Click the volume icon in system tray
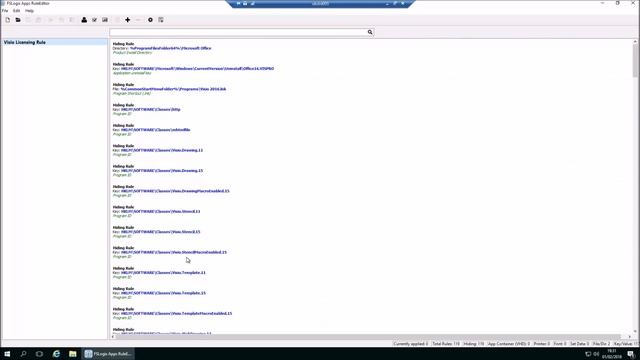 596,354
